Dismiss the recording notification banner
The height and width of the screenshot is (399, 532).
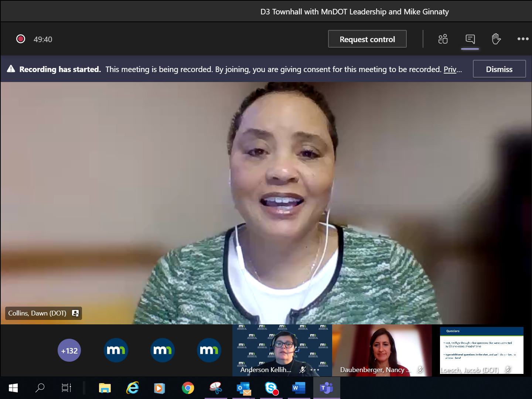click(x=499, y=69)
